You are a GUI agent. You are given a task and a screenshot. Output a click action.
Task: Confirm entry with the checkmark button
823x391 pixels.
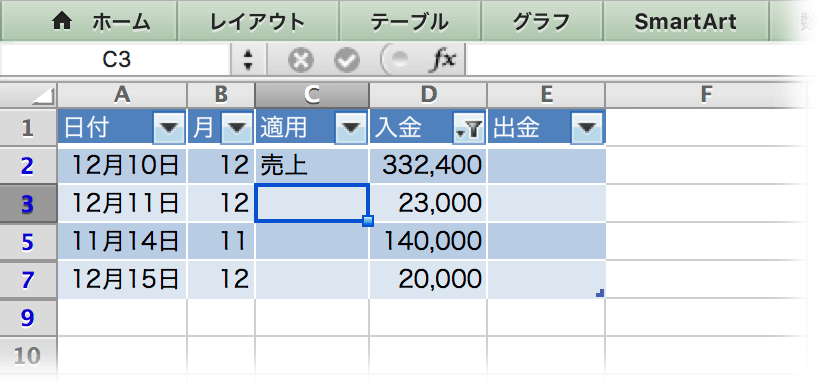[x=347, y=60]
